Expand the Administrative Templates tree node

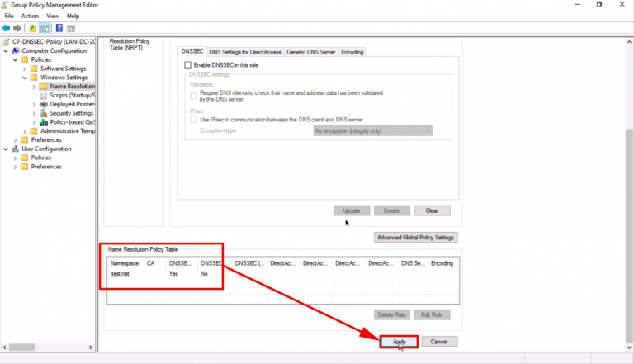click(x=25, y=131)
